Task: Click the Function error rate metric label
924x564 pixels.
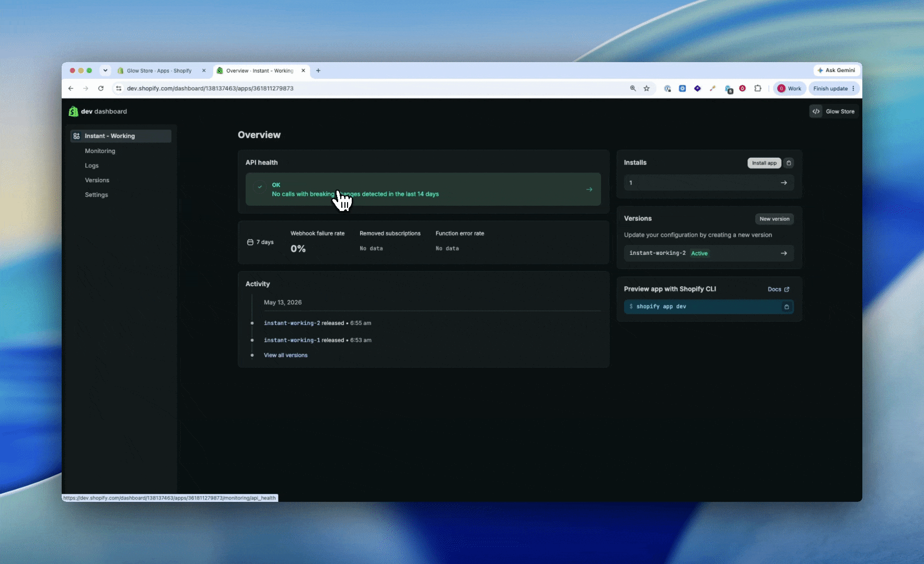Action: 460,233
